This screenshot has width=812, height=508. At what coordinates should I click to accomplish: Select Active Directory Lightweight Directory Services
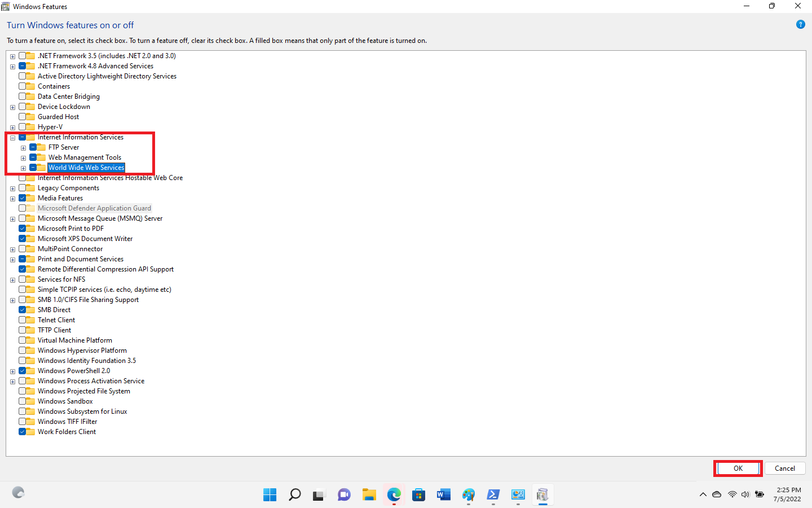click(107, 76)
